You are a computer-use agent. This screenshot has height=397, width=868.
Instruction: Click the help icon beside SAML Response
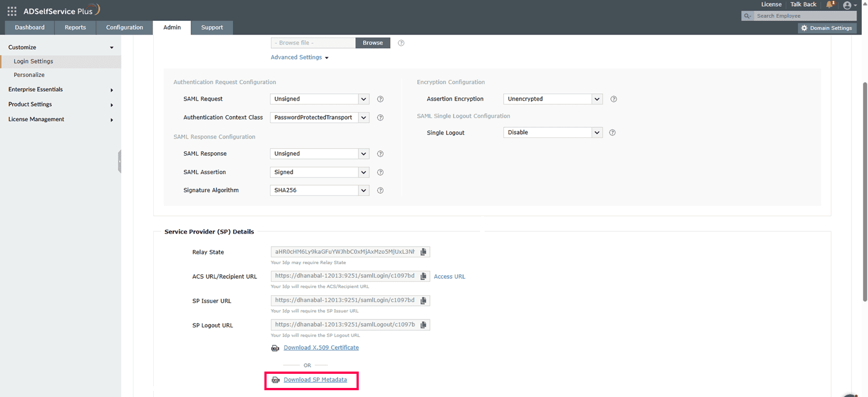point(380,154)
